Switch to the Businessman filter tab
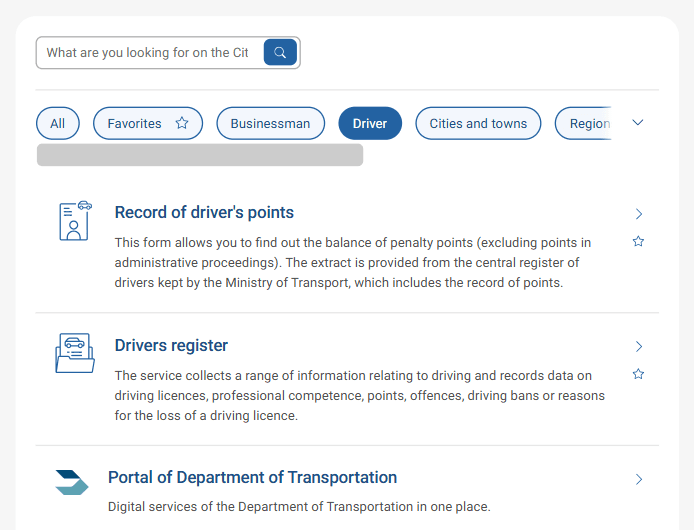 pyautogui.click(x=270, y=124)
